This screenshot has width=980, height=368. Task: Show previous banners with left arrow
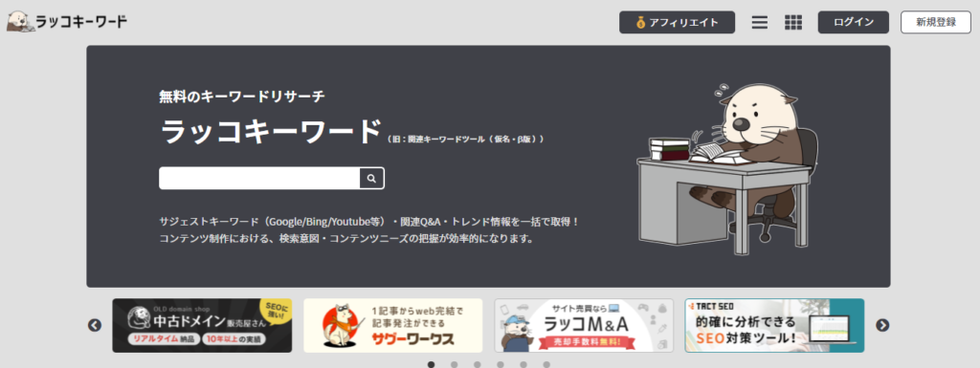95,325
